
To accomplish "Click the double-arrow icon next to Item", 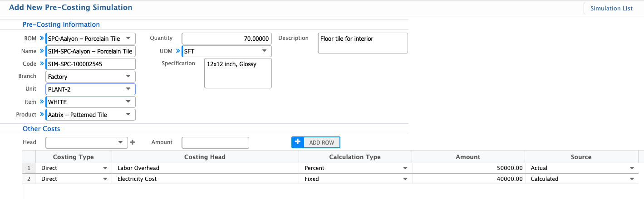I will point(42,102).
